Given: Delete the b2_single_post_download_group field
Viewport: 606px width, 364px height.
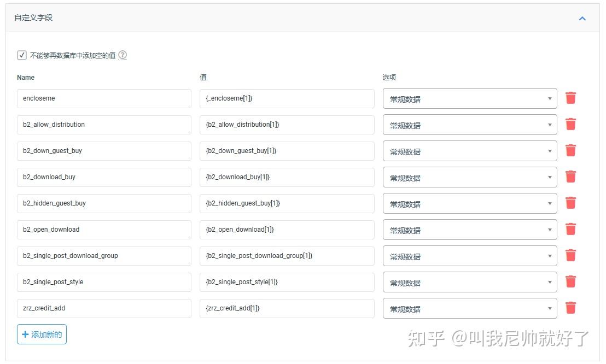Looking at the screenshot, I should [x=570, y=255].
